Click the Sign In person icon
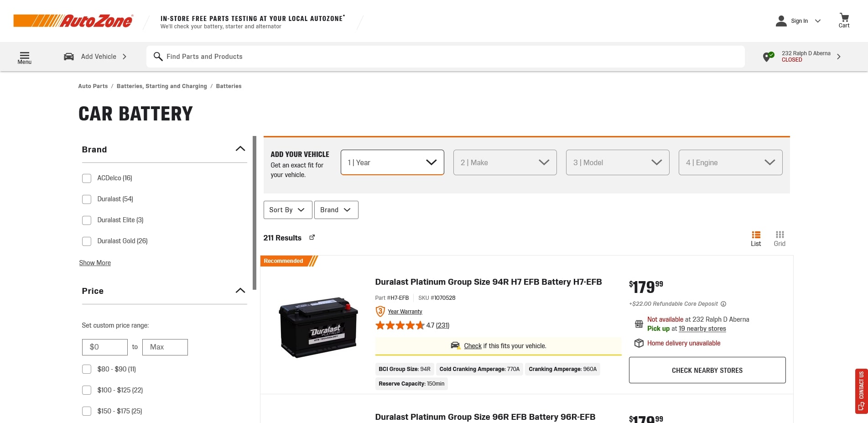The height and width of the screenshot is (423, 868). pos(780,21)
